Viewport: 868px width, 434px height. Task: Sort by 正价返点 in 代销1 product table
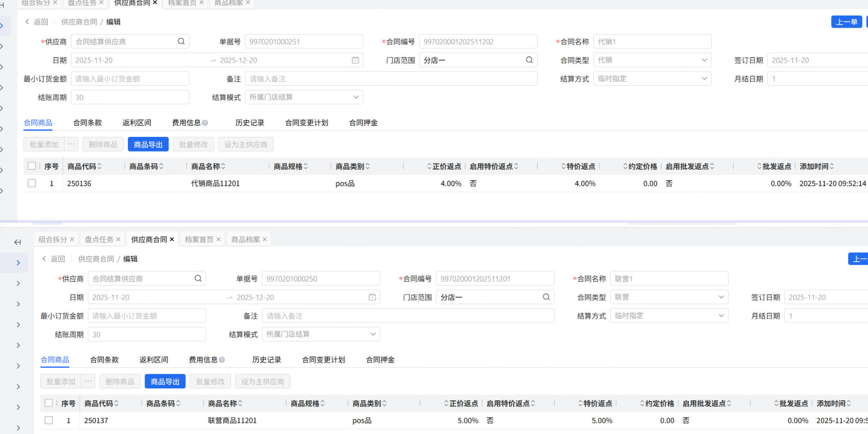click(429, 166)
